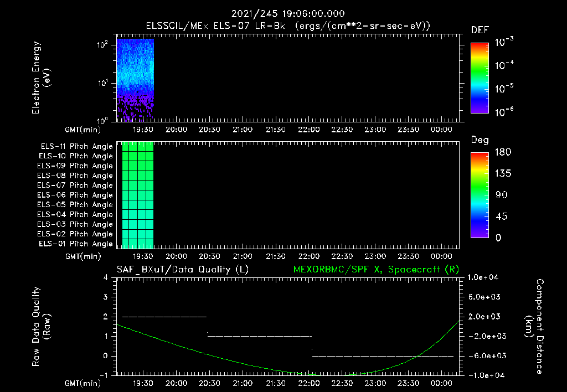The image size is (567, 392).
Task: Click the 2.0e+03 distance axis value
Action: 484,317
